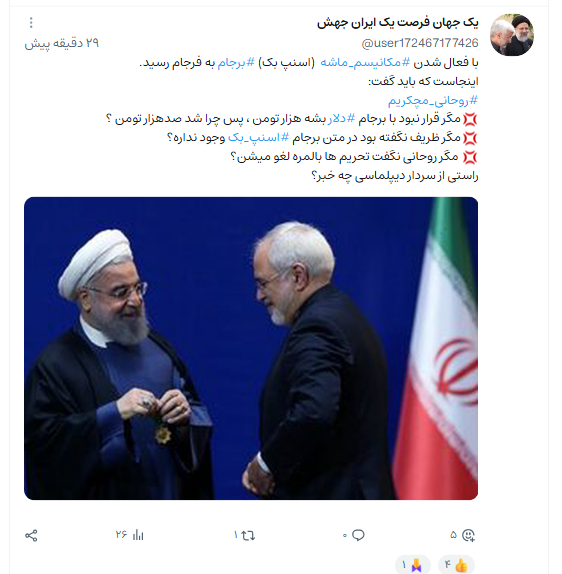The image size is (562, 574).
Task: Enlarge the attached photo with Iranian flag
Action: click(251, 348)
